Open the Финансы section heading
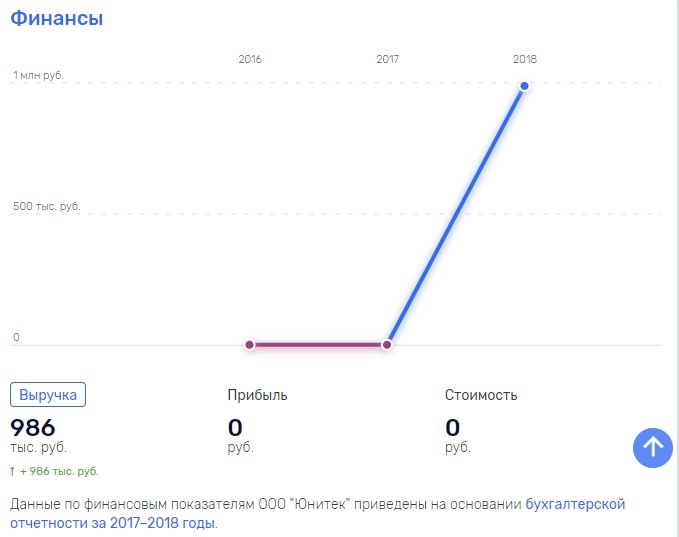The width and height of the screenshot is (679, 537). (x=57, y=18)
